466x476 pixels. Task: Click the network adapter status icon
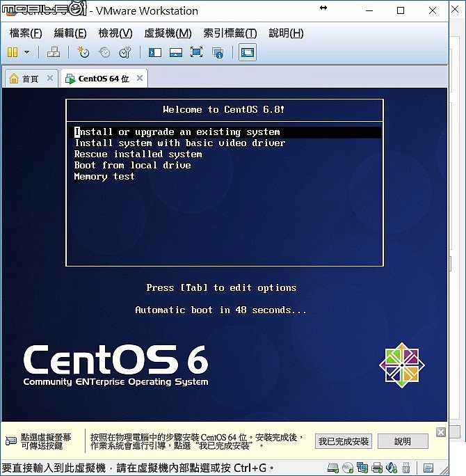(x=362, y=468)
